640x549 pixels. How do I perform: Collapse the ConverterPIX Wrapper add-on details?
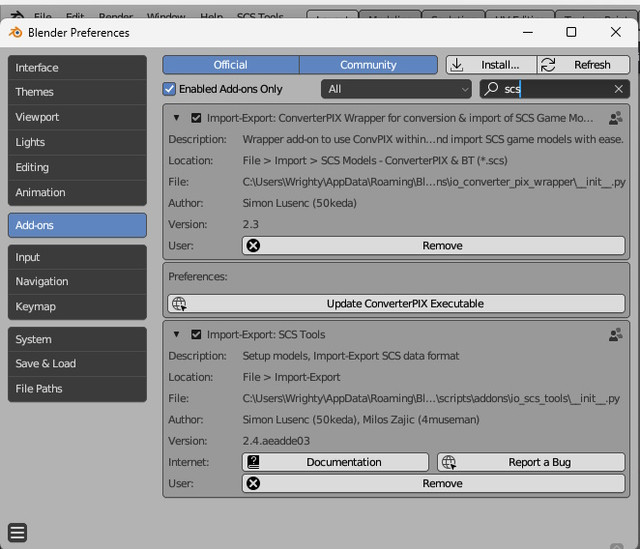[176, 118]
